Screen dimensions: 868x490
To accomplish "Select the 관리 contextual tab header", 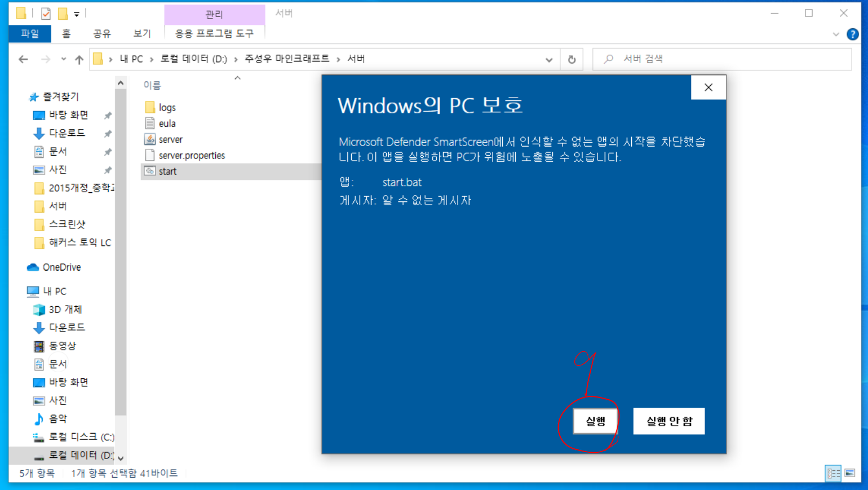I will [214, 14].
